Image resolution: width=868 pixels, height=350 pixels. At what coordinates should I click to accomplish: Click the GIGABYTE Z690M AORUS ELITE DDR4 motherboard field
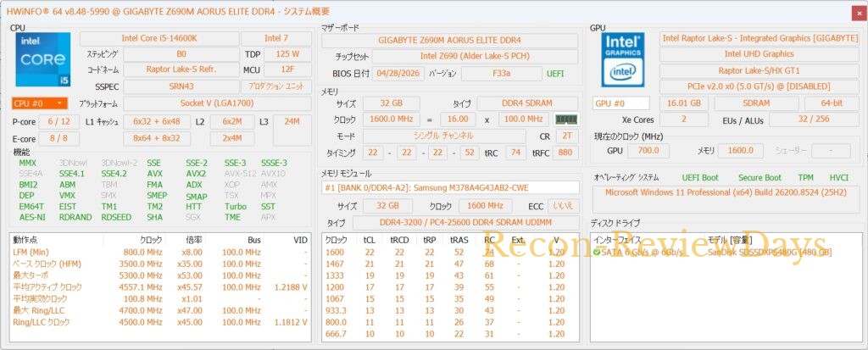[449, 40]
